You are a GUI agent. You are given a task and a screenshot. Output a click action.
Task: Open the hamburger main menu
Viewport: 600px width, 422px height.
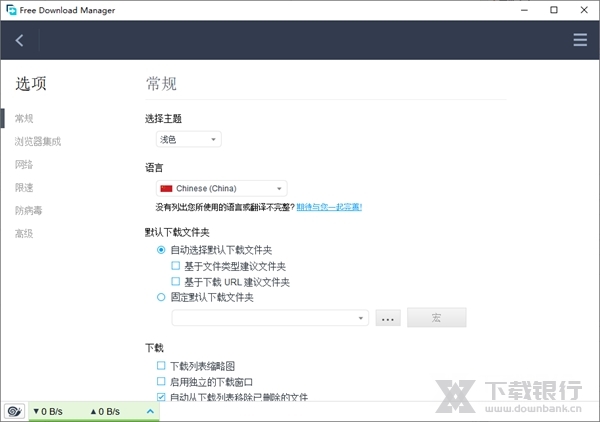(580, 41)
